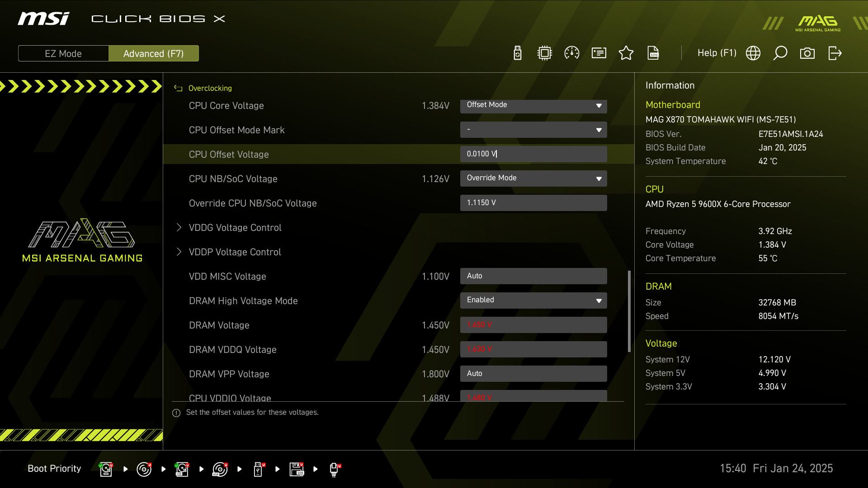868x488 pixels.
Task: Expand VDDP Voltage Control
Action: [x=235, y=252]
